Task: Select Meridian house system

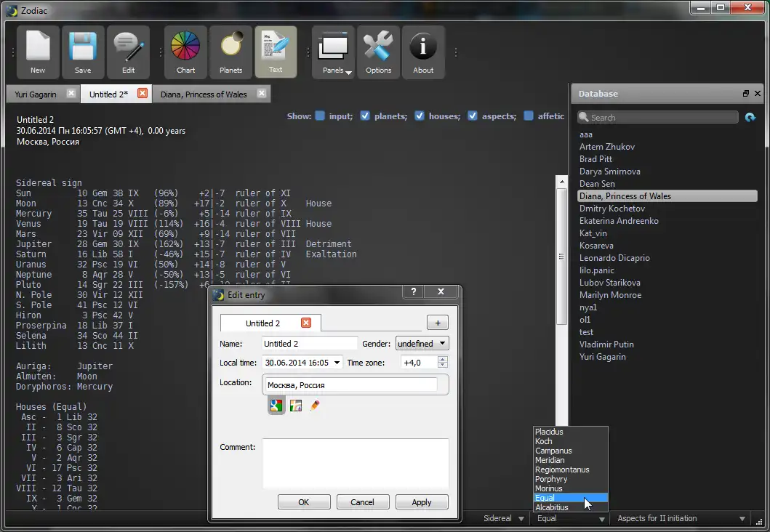Action: pyautogui.click(x=571, y=460)
